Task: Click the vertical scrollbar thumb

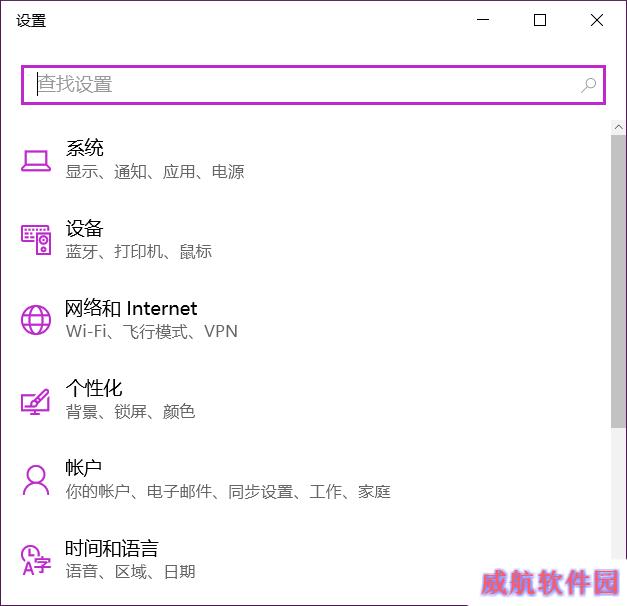Action: coord(618,282)
